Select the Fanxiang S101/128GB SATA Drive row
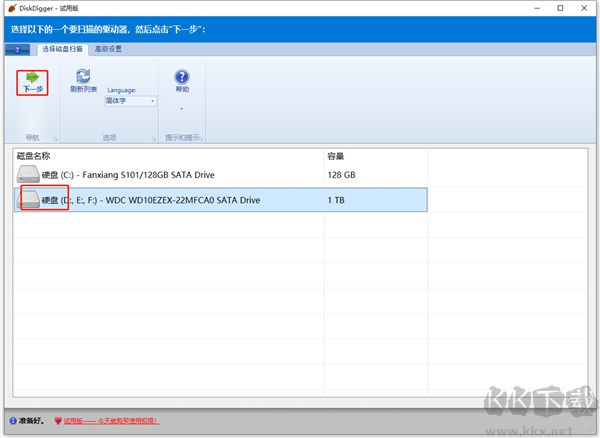Image resolution: width=600 pixels, height=438 pixels. coord(221,175)
